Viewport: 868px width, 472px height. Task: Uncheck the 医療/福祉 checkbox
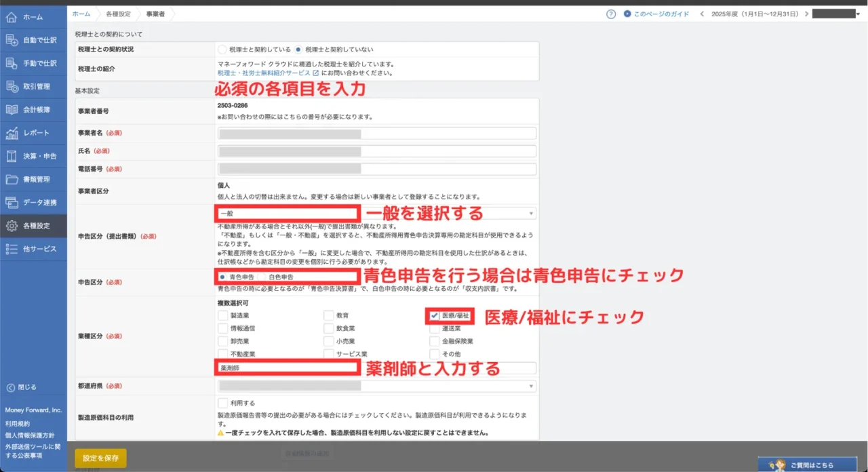(434, 315)
